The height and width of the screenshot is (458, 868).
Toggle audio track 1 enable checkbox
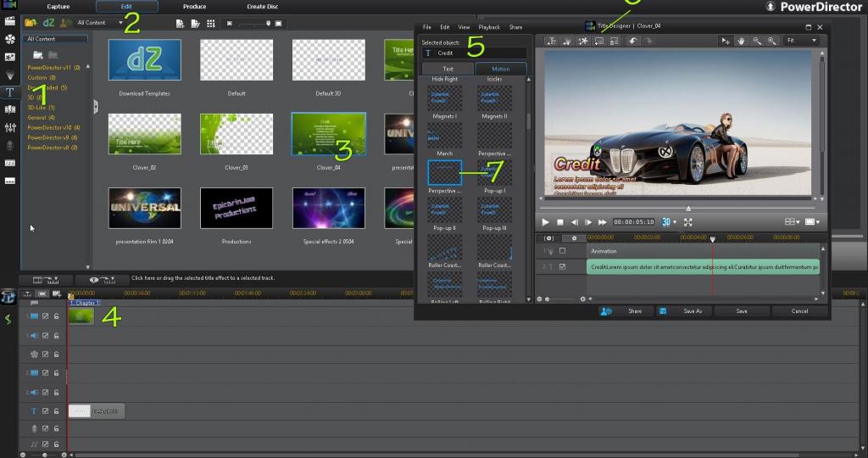click(x=46, y=336)
